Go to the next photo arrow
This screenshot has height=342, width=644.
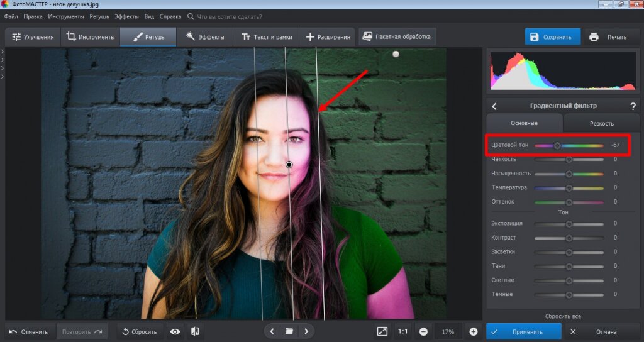click(306, 331)
